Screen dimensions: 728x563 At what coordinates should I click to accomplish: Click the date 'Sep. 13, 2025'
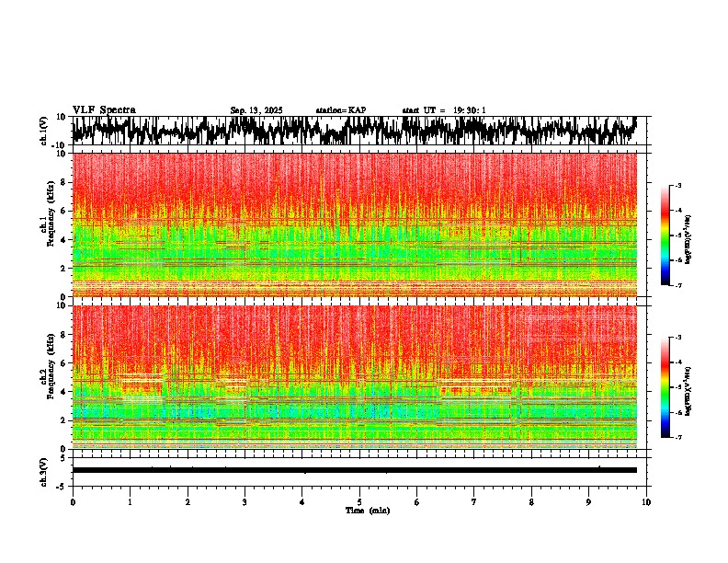(x=256, y=110)
